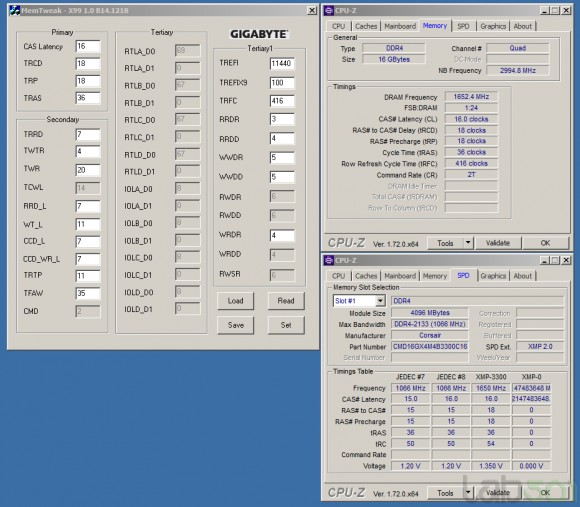Switch to CPU tab in Memory window
This screenshot has width=580, height=507.
(x=338, y=26)
